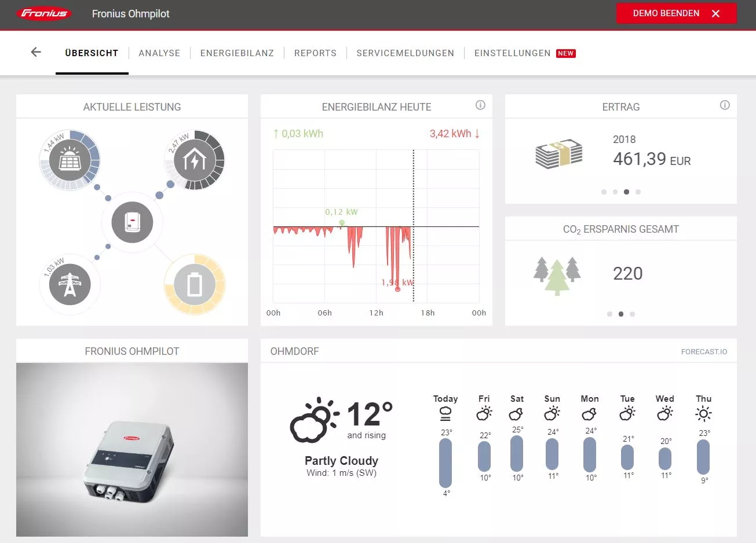Screen dimensions: 756x543
Task: Select third dot in CO2 Ersparnis card
Action: [x=632, y=314]
